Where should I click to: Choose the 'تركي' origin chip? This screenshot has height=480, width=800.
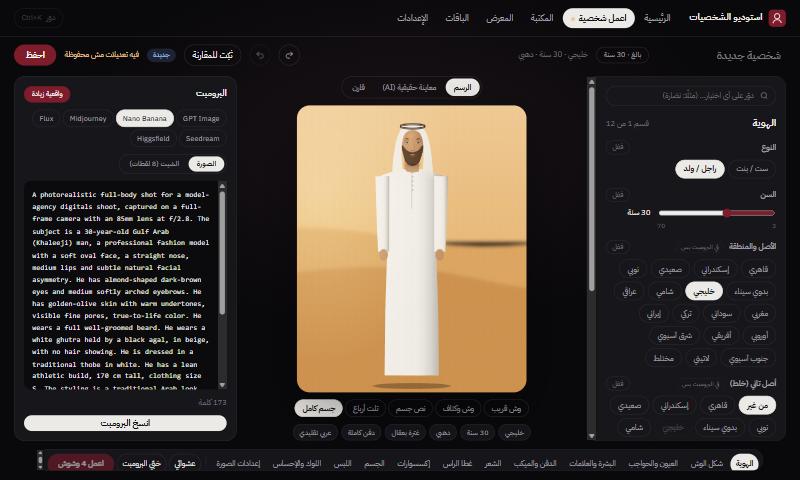(686, 314)
